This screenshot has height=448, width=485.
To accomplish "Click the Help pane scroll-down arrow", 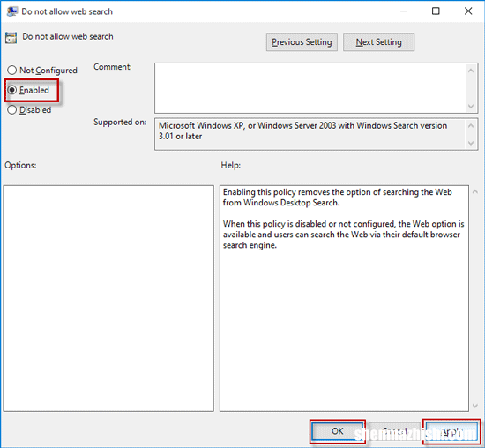I will [475, 406].
